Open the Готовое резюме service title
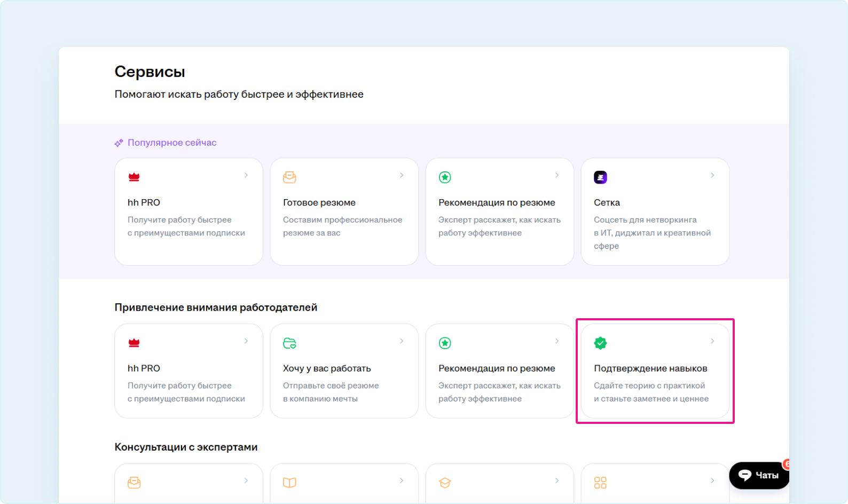848x504 pixels. click(x=319, y=203)
